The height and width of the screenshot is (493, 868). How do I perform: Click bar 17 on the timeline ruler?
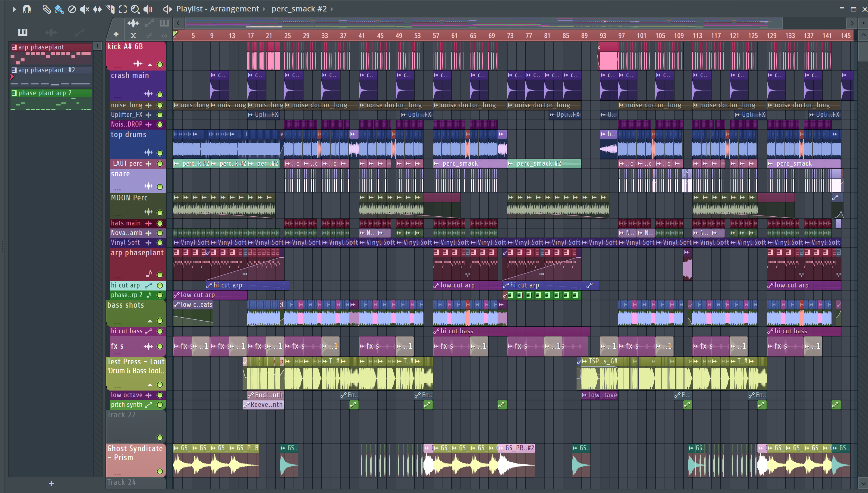coord(250,36)
